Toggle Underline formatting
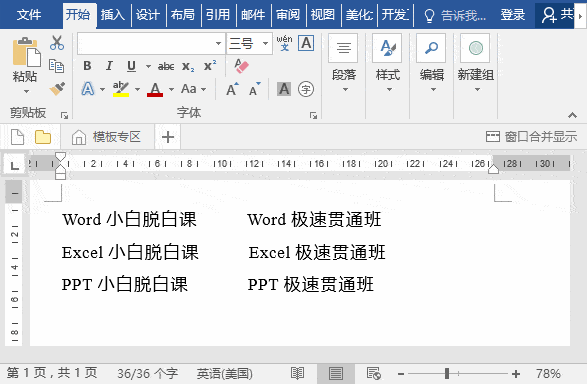This screenshot has height=384, width=587. pyautogui.click(x=131, y=66)
